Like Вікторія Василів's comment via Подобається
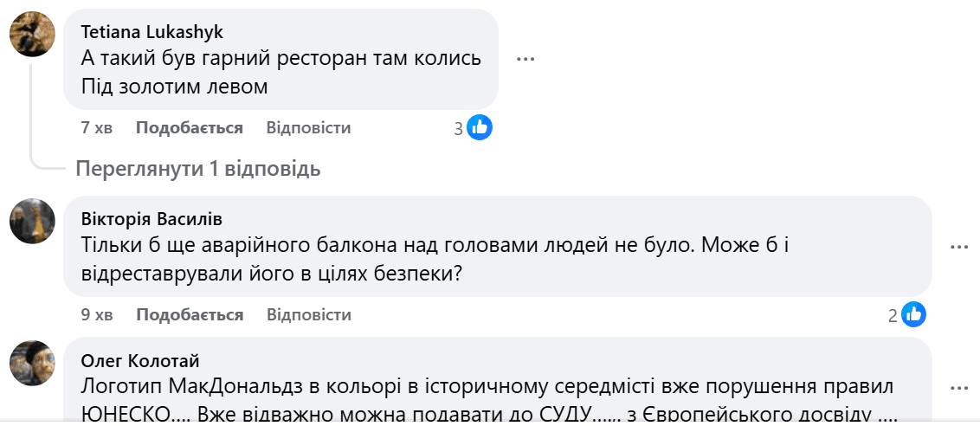Image resolution: width=980 pixels, height=426 pixels. (x=189, y=315)
